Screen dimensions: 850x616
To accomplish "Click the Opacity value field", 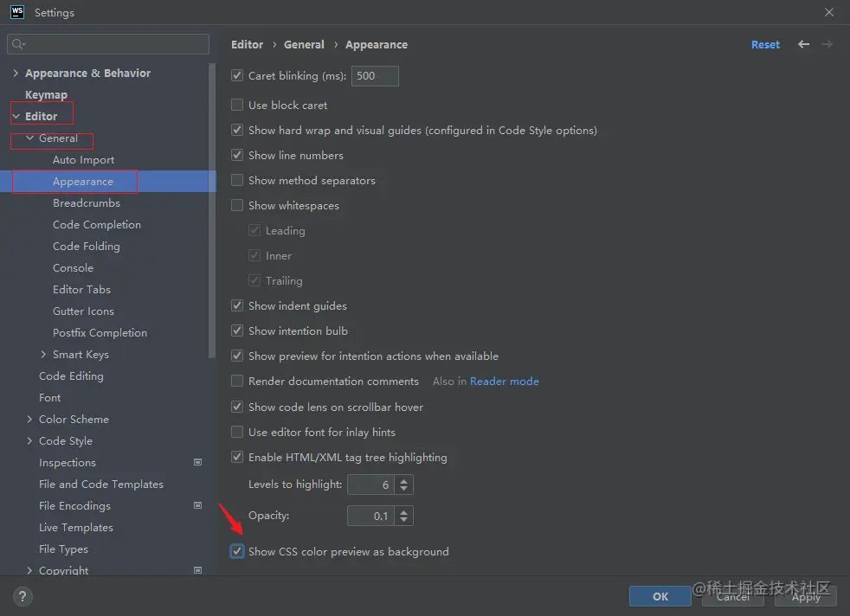I will 370,516.
